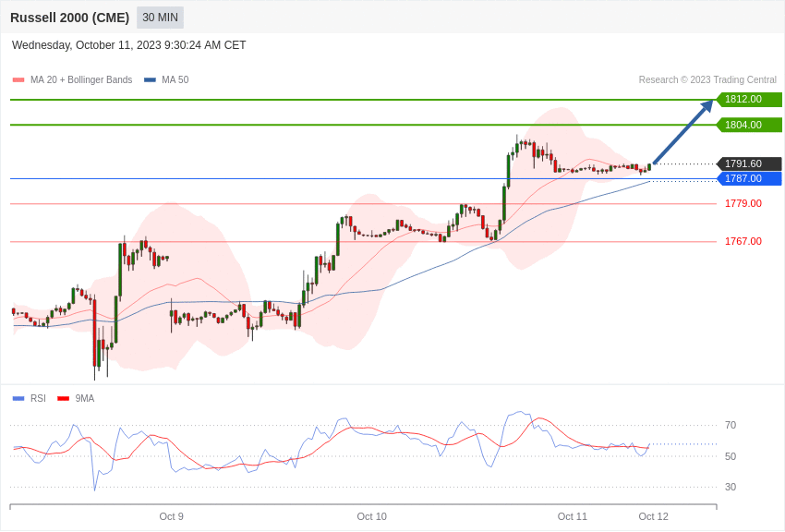Click the 1791.60 current price tag
Image resolution: width=785 pixels, height=532 pixels.
click(x=749, y=163)
